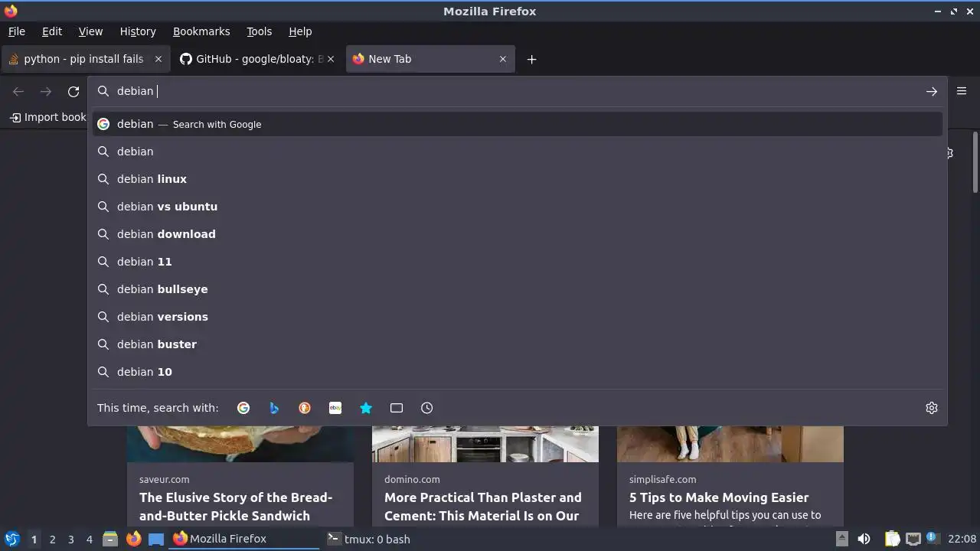
Task: Pick the plain 'debian' suggestion
Action: click(x=518, y=152)
